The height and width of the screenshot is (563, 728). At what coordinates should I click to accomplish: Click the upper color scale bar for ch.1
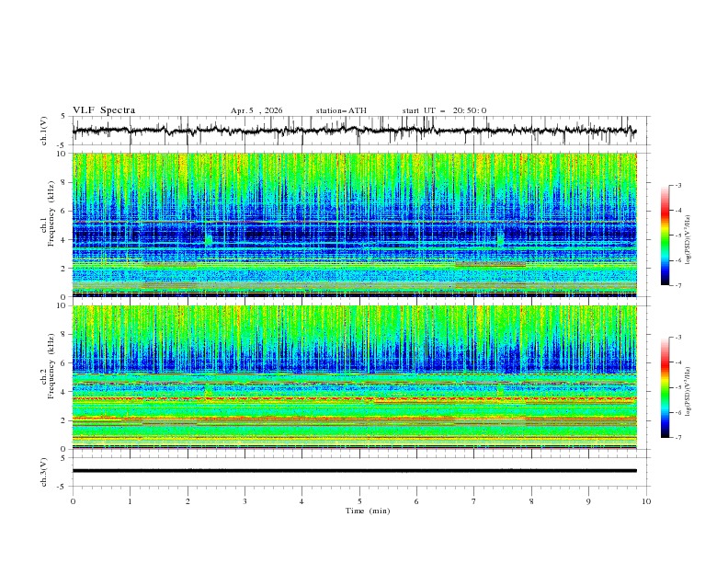coord(665,235)
